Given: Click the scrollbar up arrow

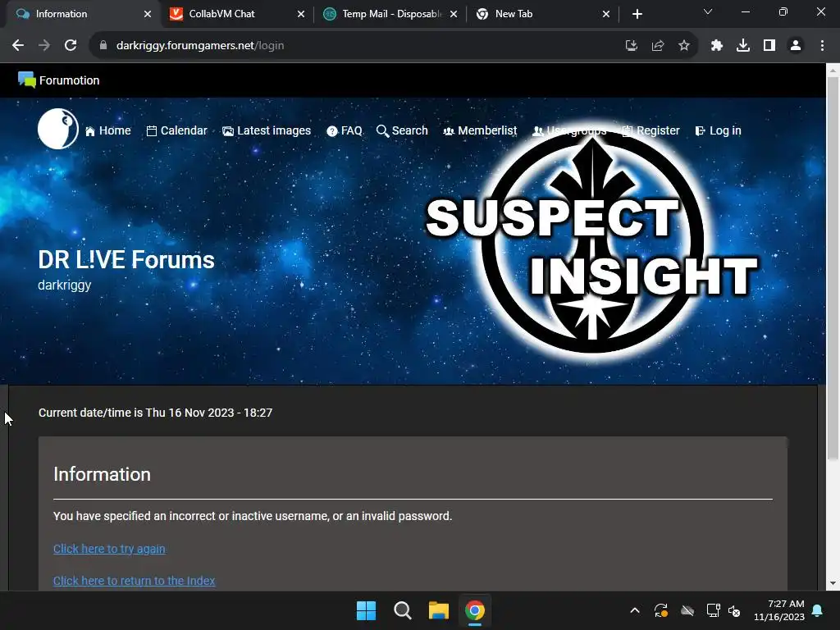Looking at the screenshot, I should pyautogui.click(x=833, y=70).
